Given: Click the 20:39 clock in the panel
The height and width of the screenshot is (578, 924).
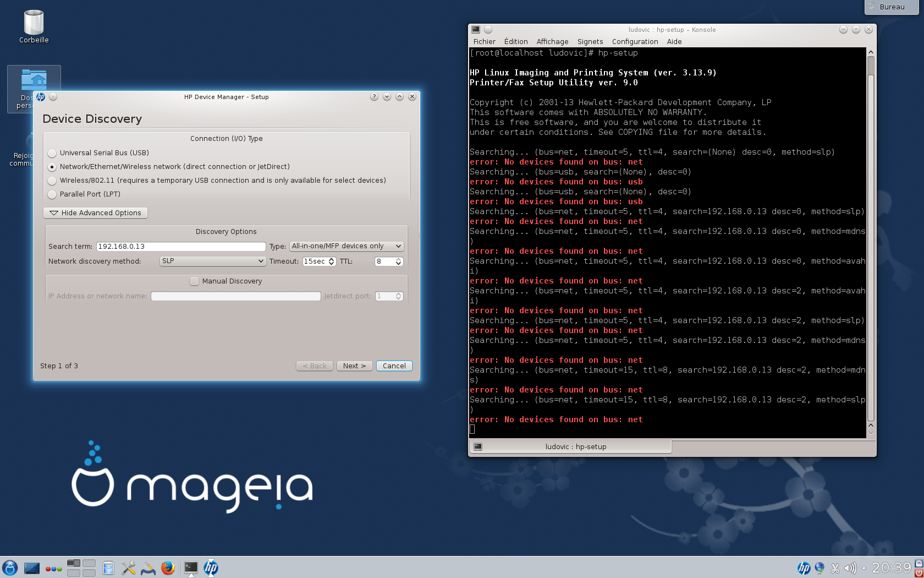Looking at the screenshot, I should pyautogui.click(x=891, y=568).
